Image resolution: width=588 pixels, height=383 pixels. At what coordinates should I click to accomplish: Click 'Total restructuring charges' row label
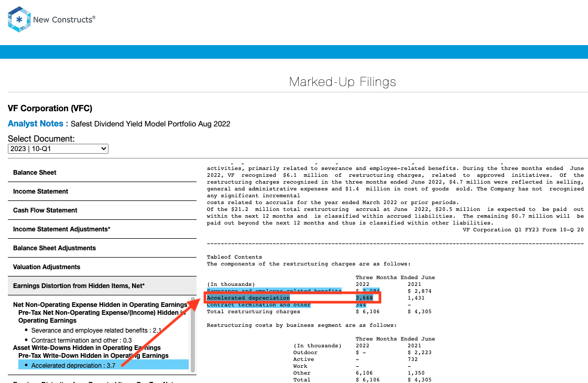[x=254, y=312]
